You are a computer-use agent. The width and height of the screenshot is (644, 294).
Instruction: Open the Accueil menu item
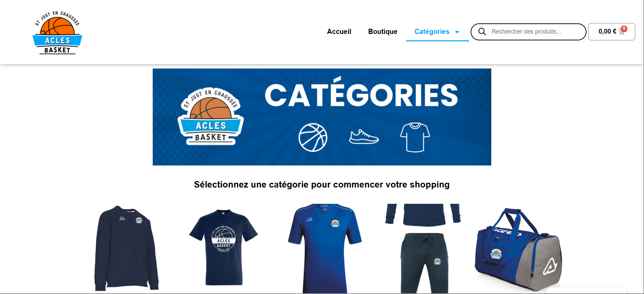(x=339, y=32)
